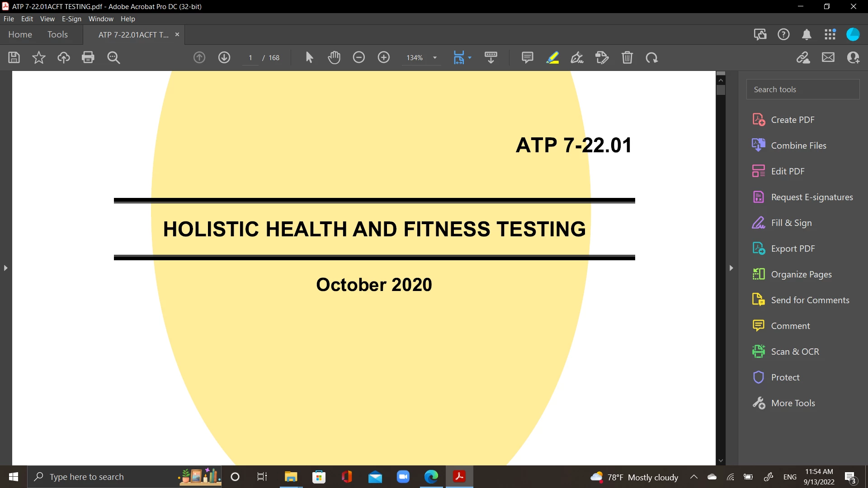Select the Hand pan tool
Image resolution: width=868 pixels, height=488 pixels.
pos(334,57)
